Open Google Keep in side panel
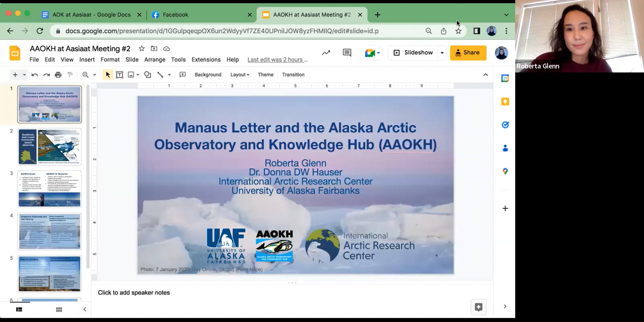 (505, 101)
